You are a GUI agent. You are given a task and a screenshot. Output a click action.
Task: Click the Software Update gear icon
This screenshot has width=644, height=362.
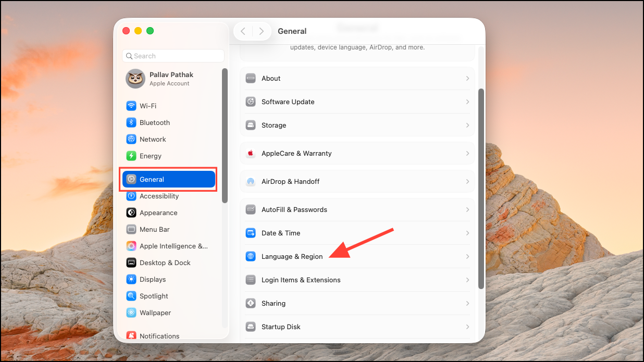click(x=251, y=102)
